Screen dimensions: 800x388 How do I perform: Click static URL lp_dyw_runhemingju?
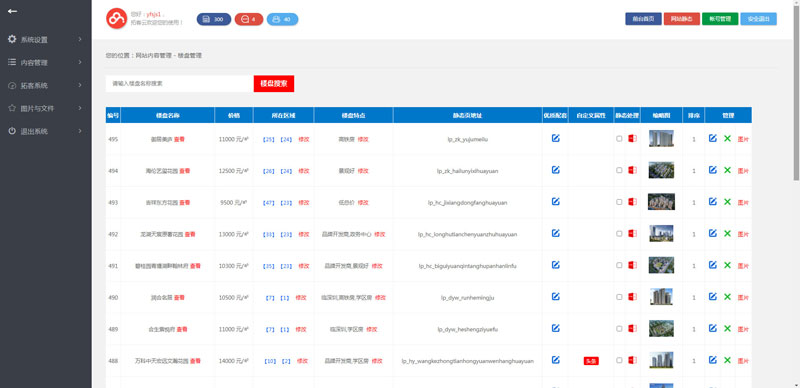pyautogui.click(x=467, y=298)
